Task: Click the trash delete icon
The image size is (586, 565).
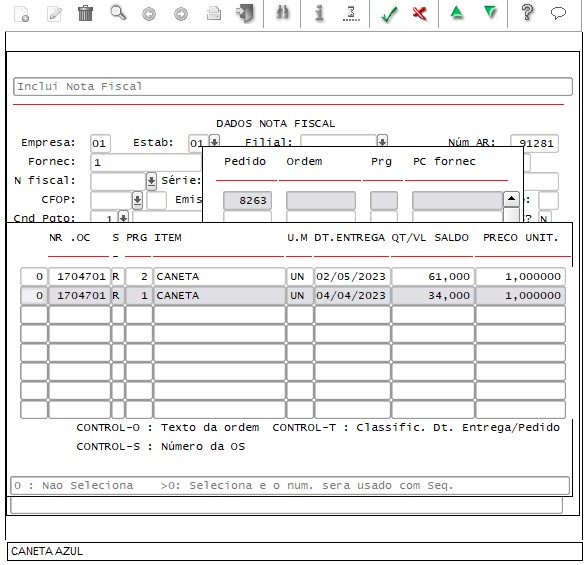Action: pos(86,13)
